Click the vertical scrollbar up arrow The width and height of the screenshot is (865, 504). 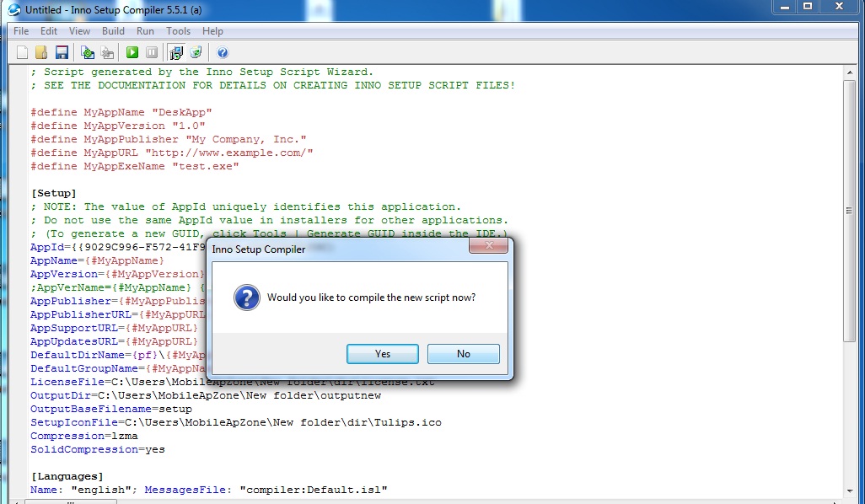click(x=849, y=72)
